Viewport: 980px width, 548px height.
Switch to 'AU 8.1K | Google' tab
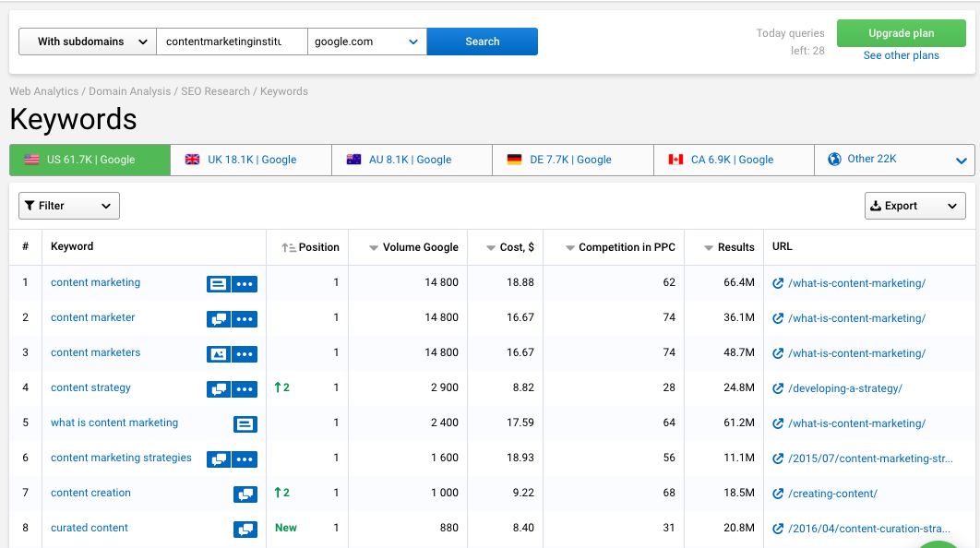point(412,160)
